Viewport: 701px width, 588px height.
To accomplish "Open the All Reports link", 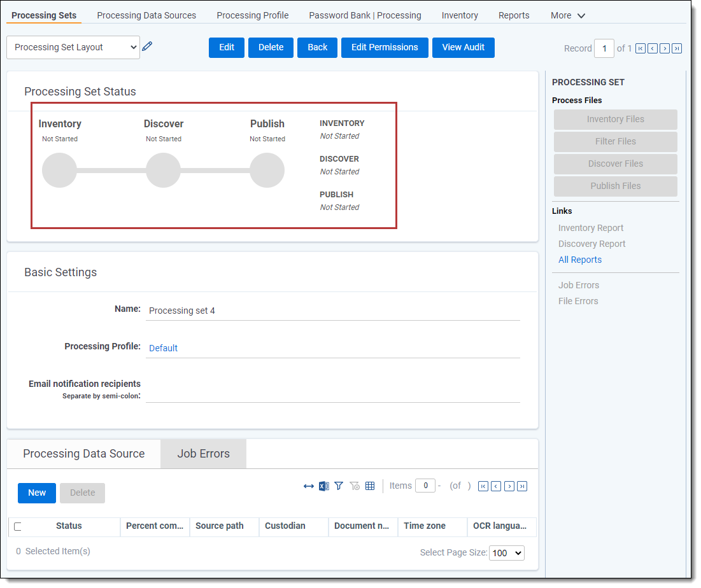I will coord(579,260).
